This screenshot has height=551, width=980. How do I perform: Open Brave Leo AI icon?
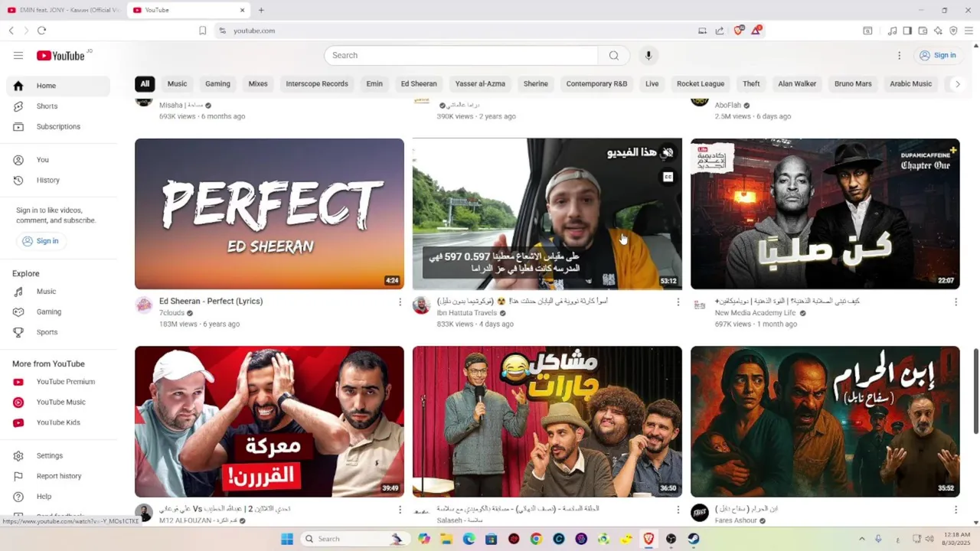click(x=938, y=31)
